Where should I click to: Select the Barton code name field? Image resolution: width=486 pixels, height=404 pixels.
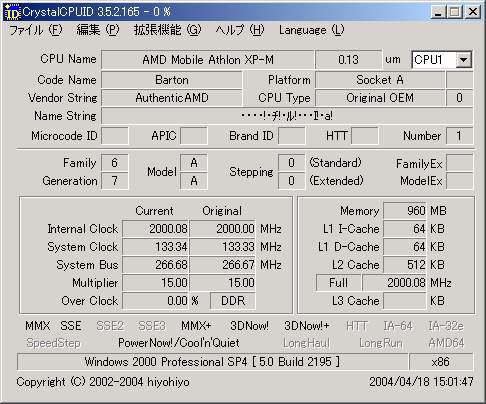click(x=172, y=80)
